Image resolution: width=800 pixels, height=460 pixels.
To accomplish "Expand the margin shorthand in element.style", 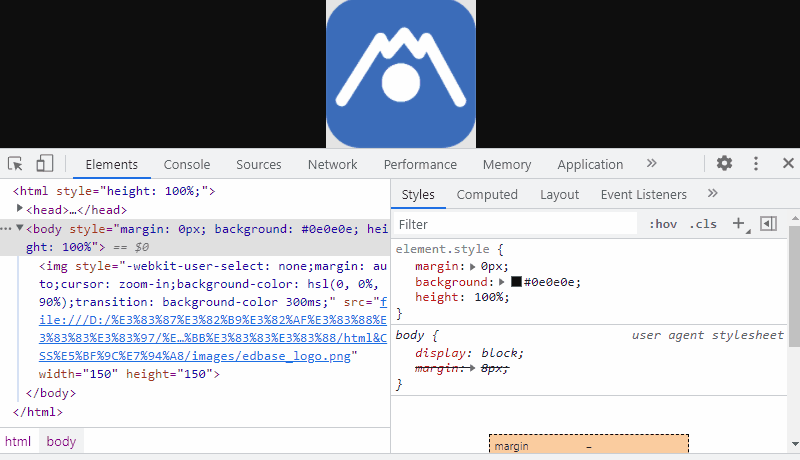I will click(x=472, y=266).
